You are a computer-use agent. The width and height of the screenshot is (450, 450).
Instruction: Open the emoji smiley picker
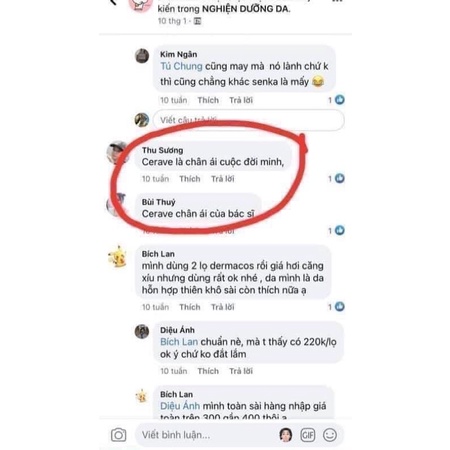coord(330,435)
